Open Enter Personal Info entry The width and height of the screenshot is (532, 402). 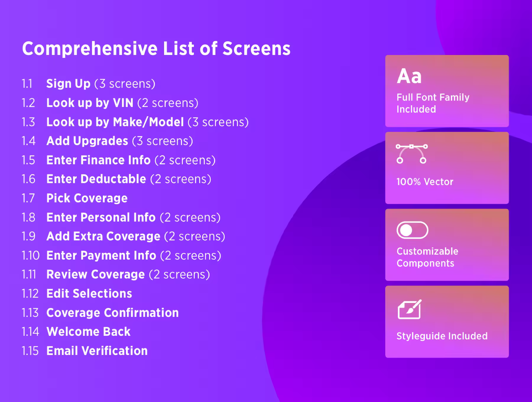tap(101, 218)
